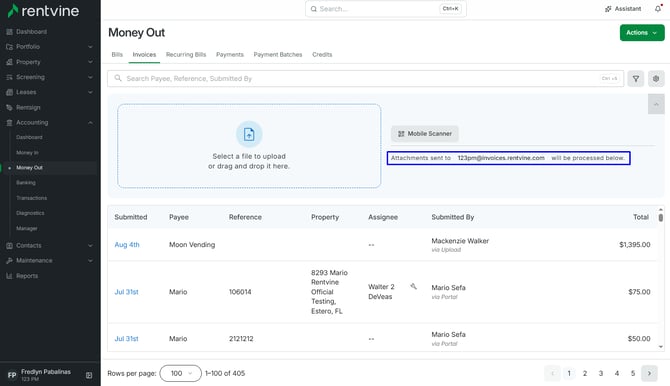This screenshot has width=670, height=386.
Task: Expand the Maintenance menu chevron
Action: click(x=90, y=260)
